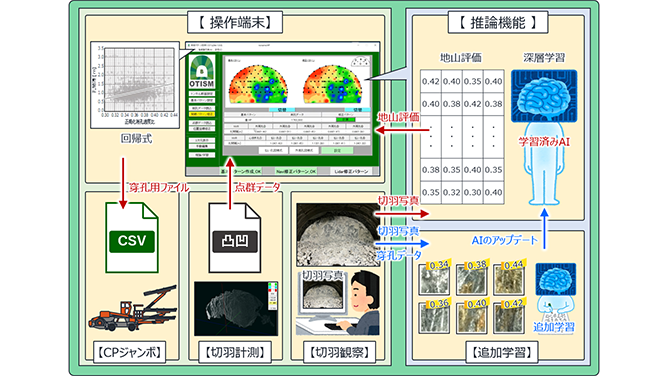The height and width of the screenshot is (376, 668).
Task: Click the 【切羽計測】 label
Action: [235, 352]
